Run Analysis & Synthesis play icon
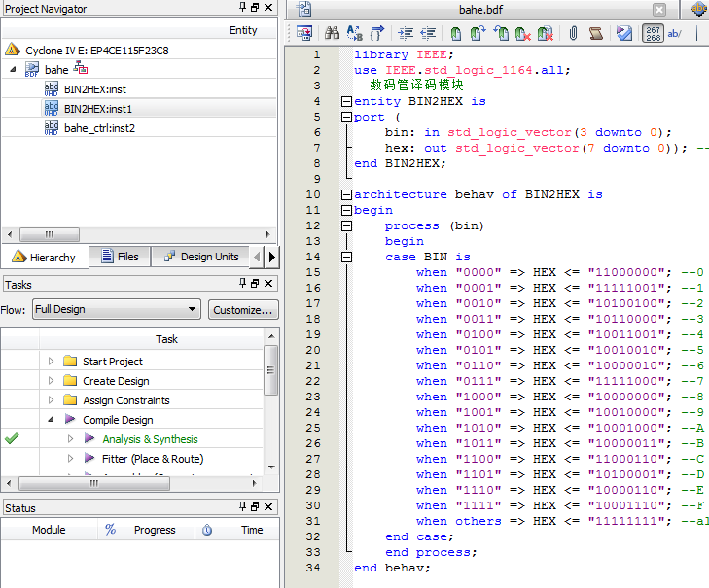Screen dimensions: 709x588 coord(89,438)
